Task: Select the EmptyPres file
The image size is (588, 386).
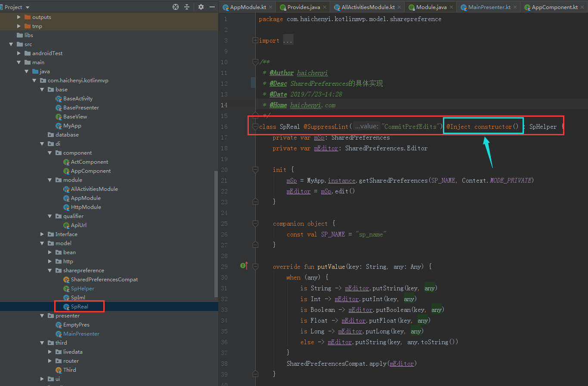Action: pos(72,325)
